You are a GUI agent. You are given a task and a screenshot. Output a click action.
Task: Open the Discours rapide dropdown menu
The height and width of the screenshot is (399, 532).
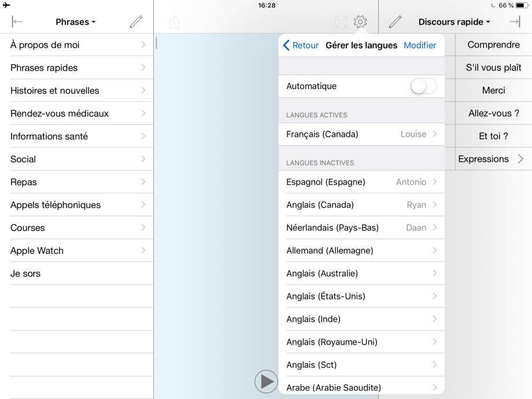point(455,22)
